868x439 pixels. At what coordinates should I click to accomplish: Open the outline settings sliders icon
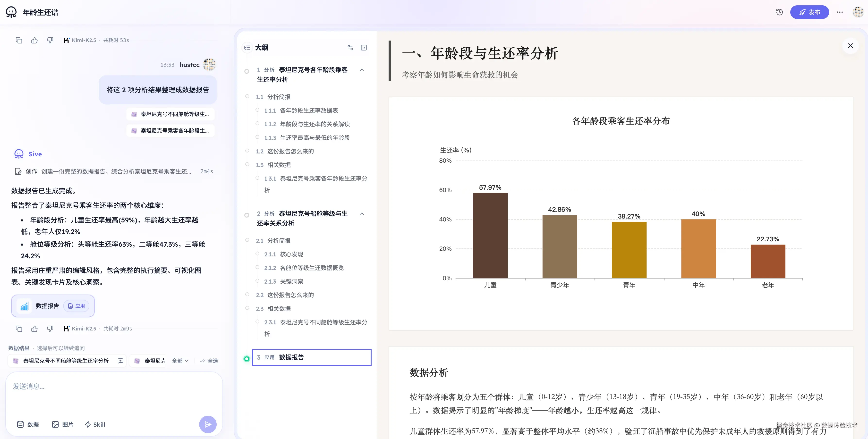(350, 48)
